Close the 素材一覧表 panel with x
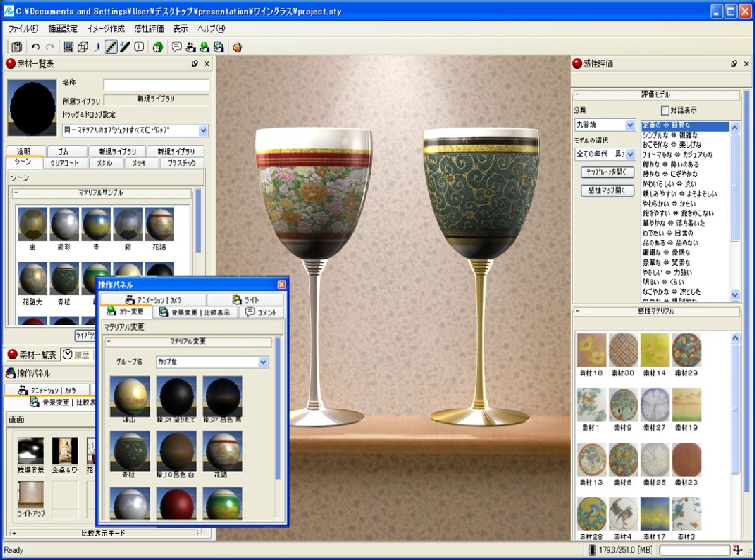The image size is (755, 560). point(207,63)
